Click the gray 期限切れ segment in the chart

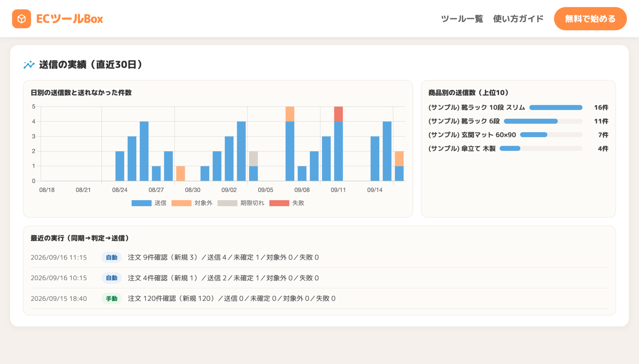[254, 159]
